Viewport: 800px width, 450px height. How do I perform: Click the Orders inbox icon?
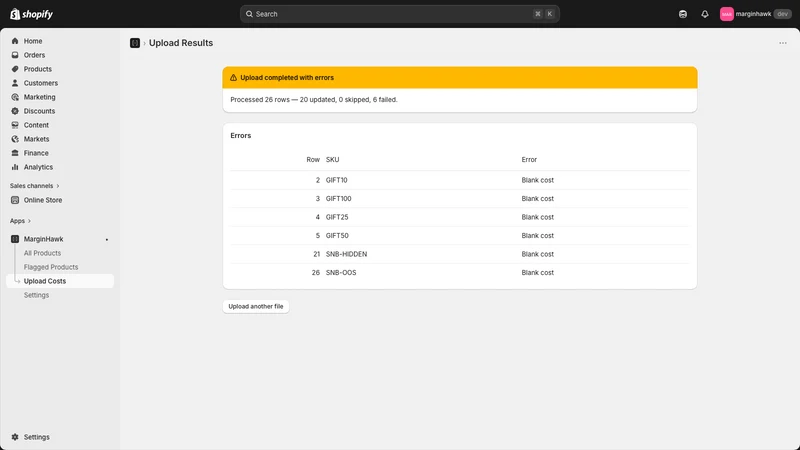(15, 55)
